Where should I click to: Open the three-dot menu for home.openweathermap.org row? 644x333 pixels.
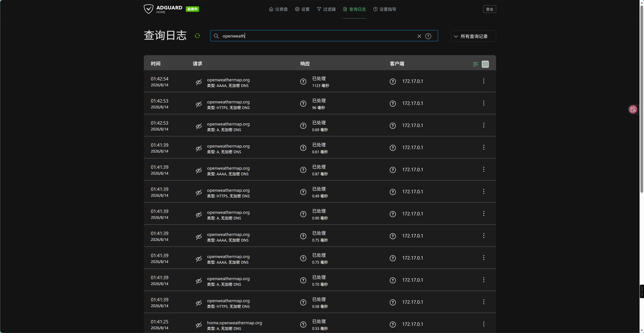point(483,324)
